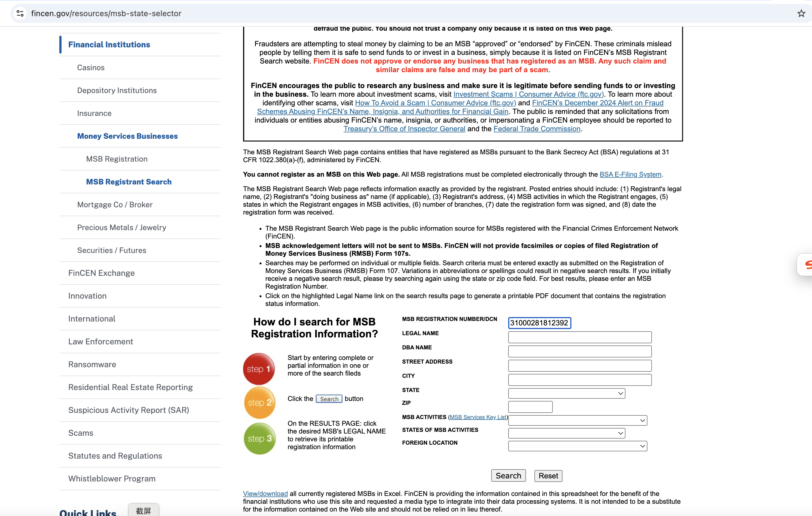Open Mortgage Co / Broker sidebar item

(115, 205)
